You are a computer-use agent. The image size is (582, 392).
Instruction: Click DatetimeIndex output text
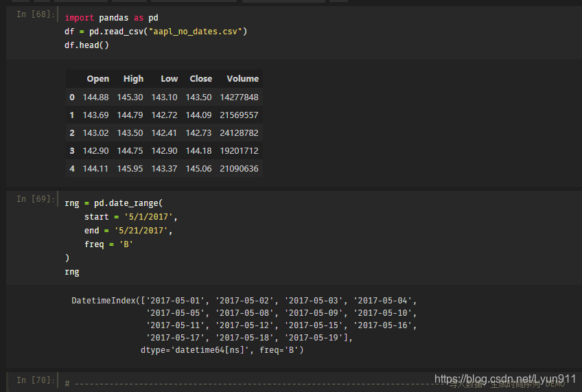(x=104, y=301)
